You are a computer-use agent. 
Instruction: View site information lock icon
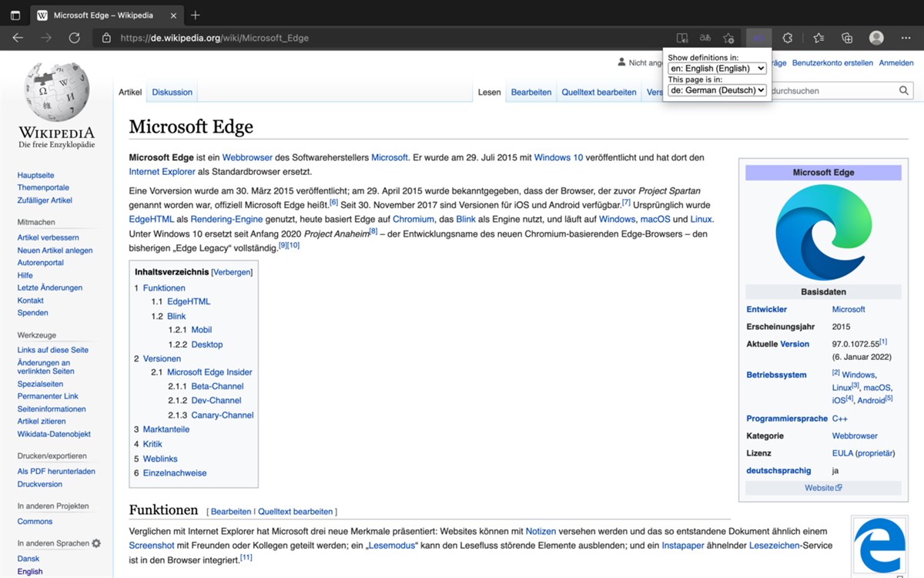pos(106,38)
